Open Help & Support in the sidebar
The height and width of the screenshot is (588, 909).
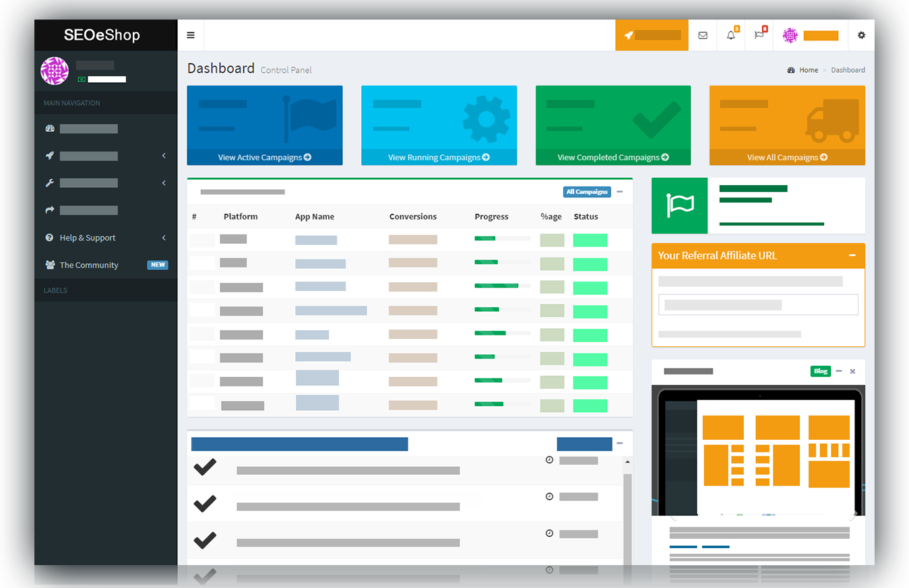(x=106, y=238)
